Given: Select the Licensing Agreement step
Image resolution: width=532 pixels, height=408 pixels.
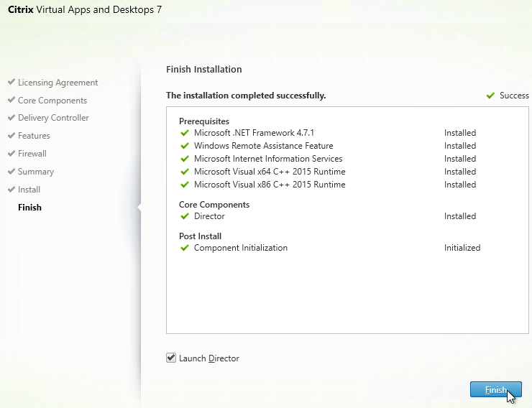Looking at the screenshot, I should pos(58,83).
